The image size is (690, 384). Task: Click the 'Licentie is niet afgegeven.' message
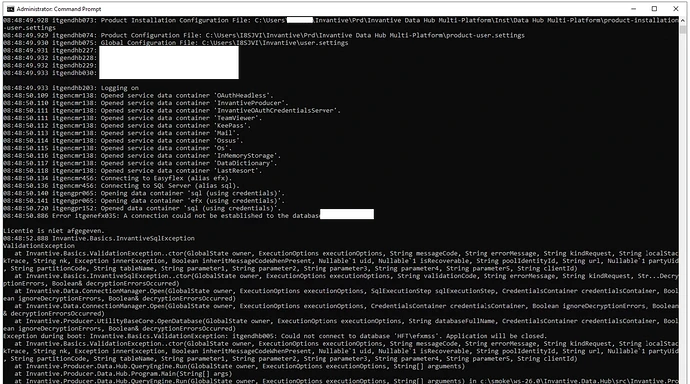click(x=54, y=231)
